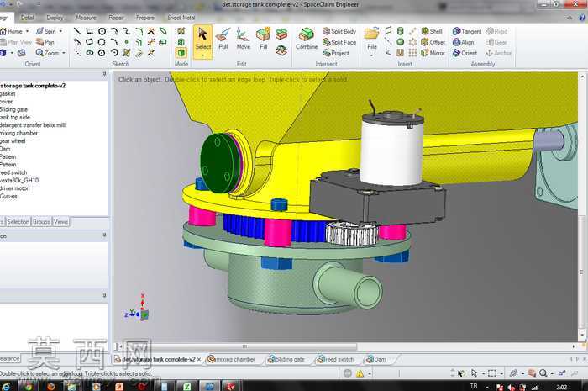Open the Spin dropdown arrow
This screenshot has width=588, height=391.
pos(60,31)
